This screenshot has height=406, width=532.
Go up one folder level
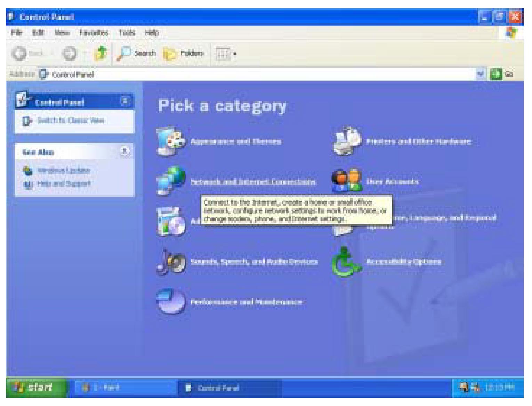click(x=100, y=53)
